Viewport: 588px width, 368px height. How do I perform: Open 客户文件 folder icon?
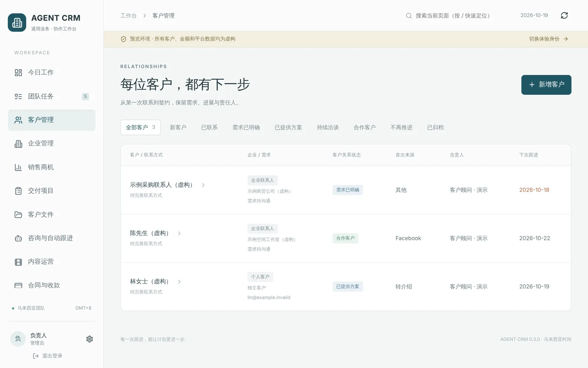[x=18, y=215]
